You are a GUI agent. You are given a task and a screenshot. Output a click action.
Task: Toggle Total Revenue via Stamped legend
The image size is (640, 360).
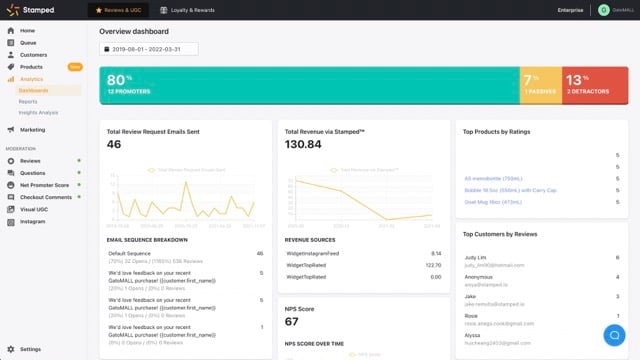click(x=364, y=170)
